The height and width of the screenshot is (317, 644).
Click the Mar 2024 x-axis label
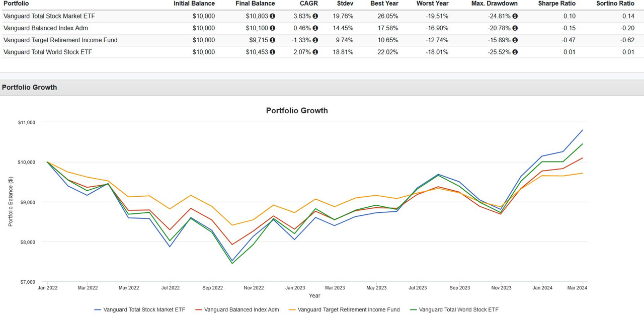(x=577, y=288)
